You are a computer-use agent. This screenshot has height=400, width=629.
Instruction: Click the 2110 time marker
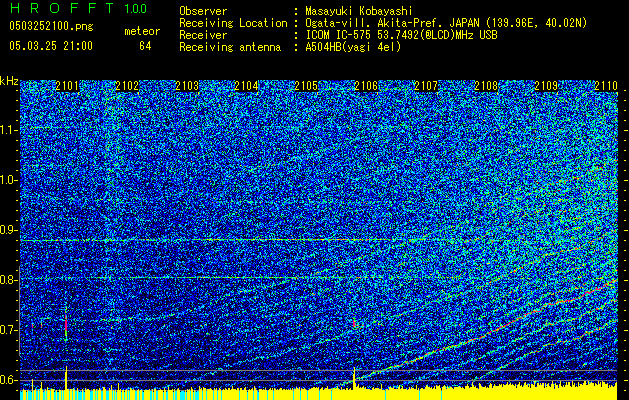coord(606,86)
